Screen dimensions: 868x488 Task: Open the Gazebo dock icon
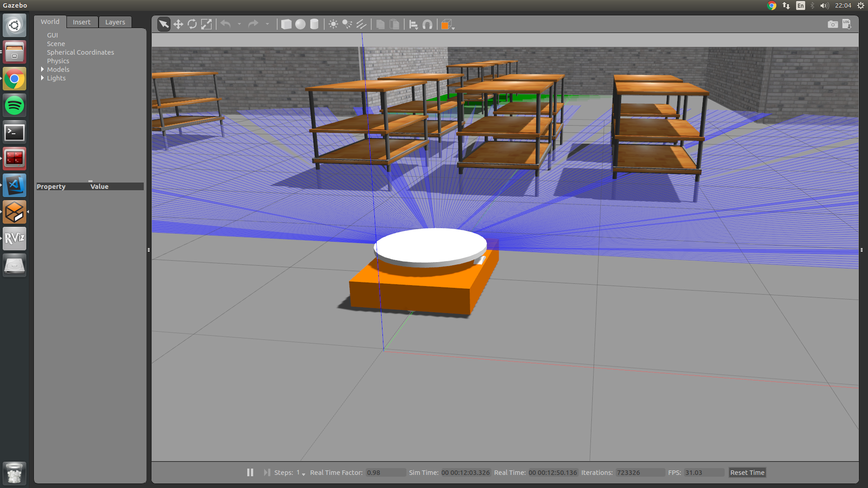tap(14, 212)
